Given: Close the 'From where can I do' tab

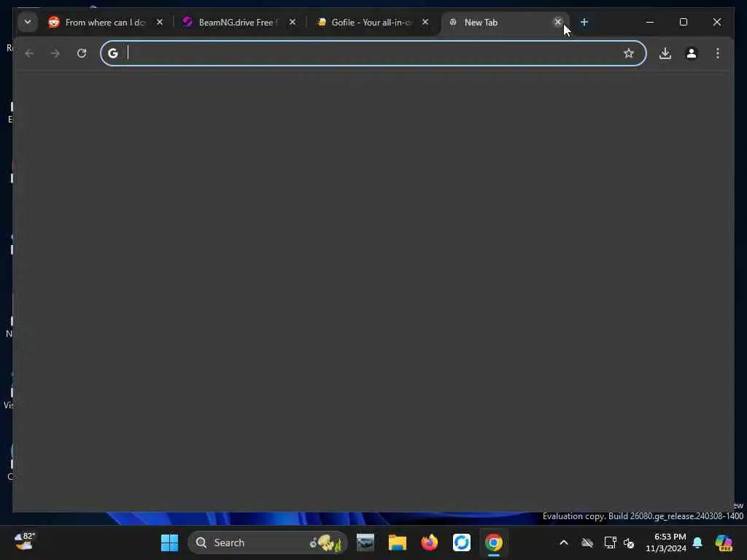Looking at the screenshot, I should coord(160,23).
